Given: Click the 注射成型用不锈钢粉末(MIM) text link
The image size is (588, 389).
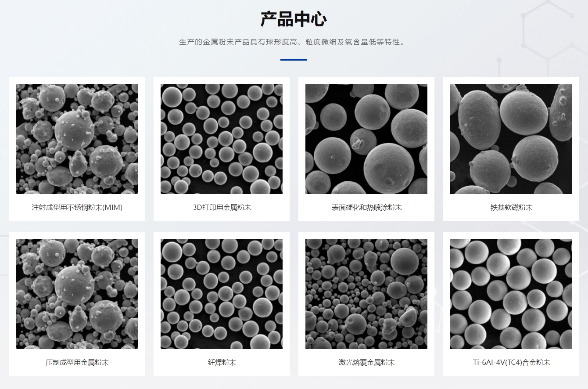Looking at the screenshot, I should click(x=77, y=207).
